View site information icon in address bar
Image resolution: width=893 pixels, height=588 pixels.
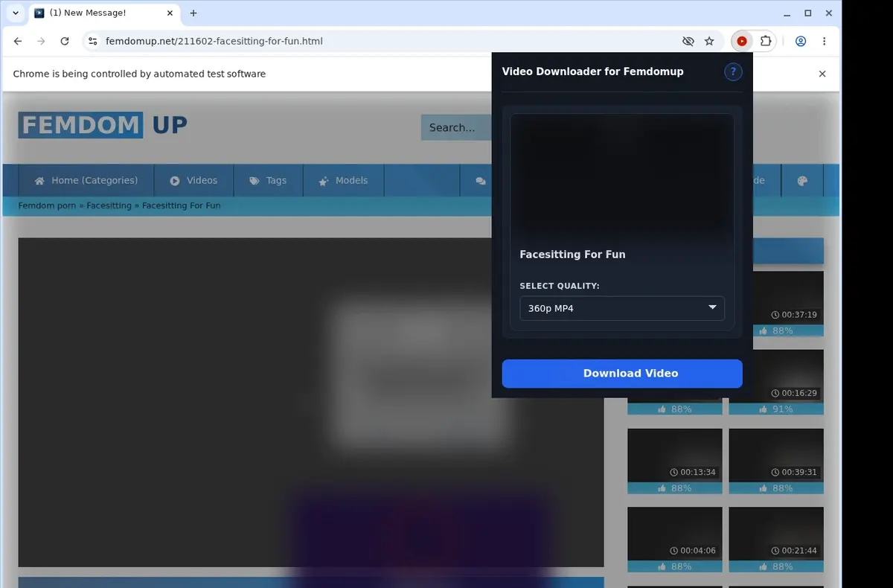(x=92, y=42)
